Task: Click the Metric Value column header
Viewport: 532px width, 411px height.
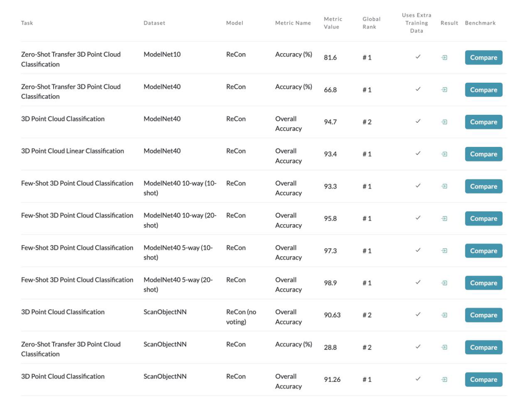Action: [x=333, y=23]
